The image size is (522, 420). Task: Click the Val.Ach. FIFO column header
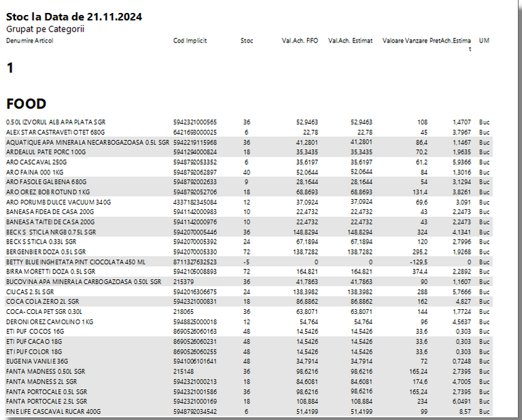tap(300, 40)
